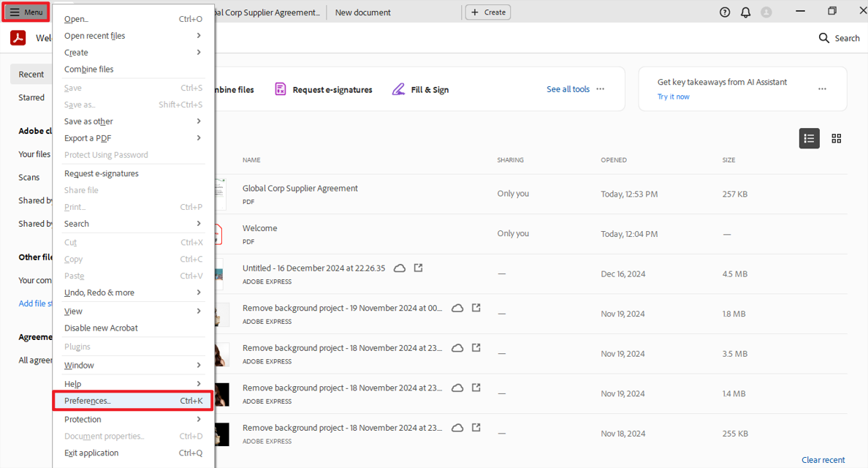
Task: Expand the Open recent files submenu
Action: (199, 36)
